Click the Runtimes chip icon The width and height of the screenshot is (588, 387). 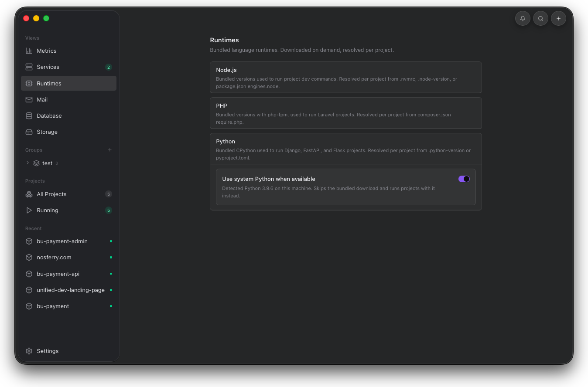[x=29, y=83]
